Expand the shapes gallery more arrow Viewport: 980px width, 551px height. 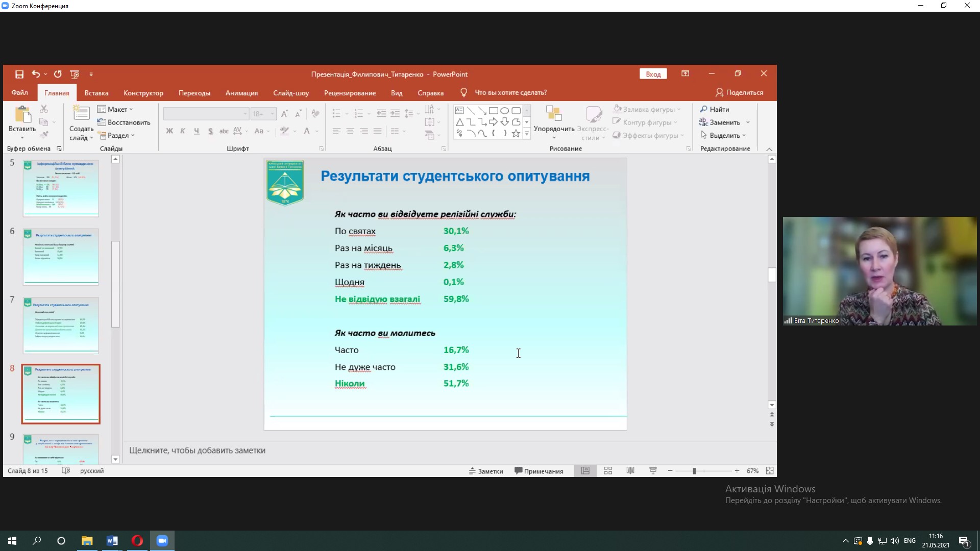[x=527, y=134]
